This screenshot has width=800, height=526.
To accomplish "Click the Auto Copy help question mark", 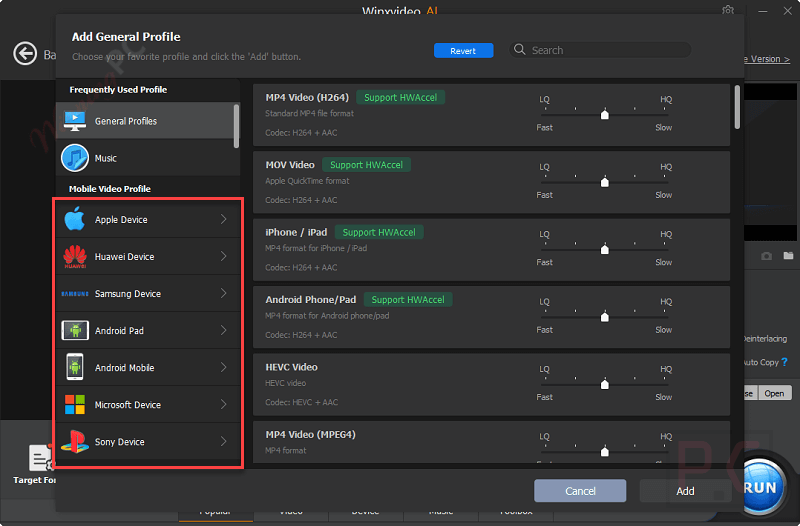I will [785, 362].
